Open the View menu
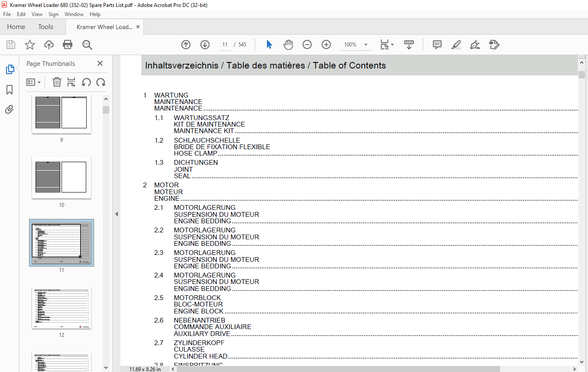 point(37,14)
